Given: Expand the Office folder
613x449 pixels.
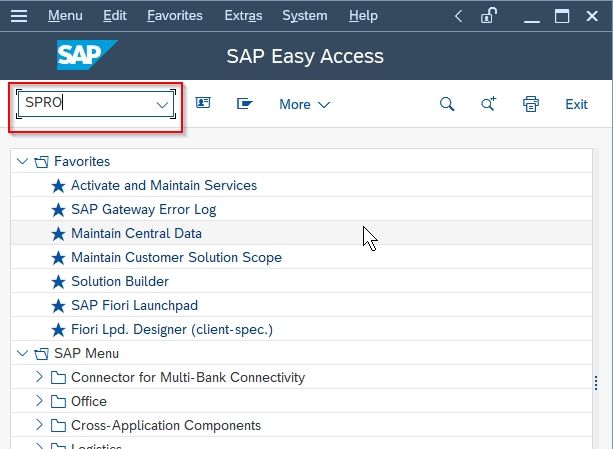Looking at the screenshot, I should 40,401.
